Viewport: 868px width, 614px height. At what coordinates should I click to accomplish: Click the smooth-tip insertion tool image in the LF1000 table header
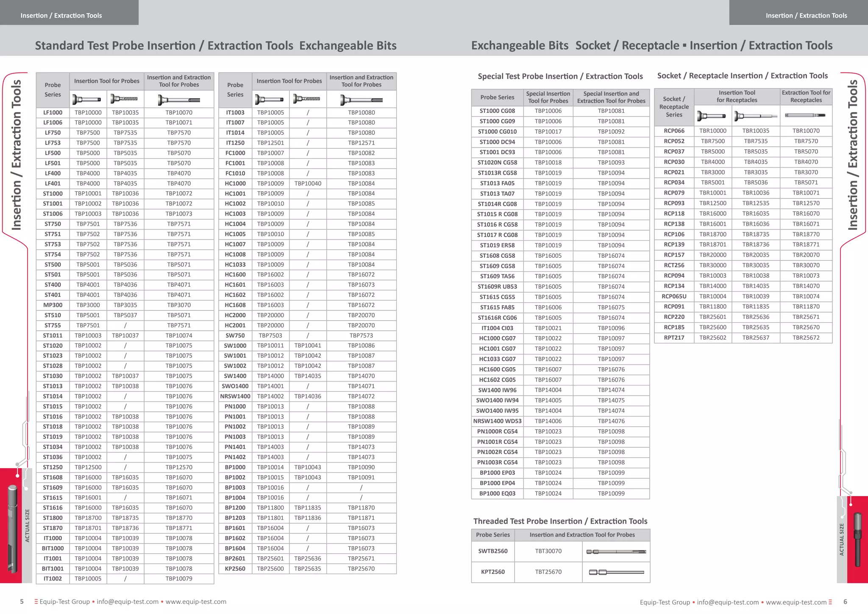coord(87,99)
